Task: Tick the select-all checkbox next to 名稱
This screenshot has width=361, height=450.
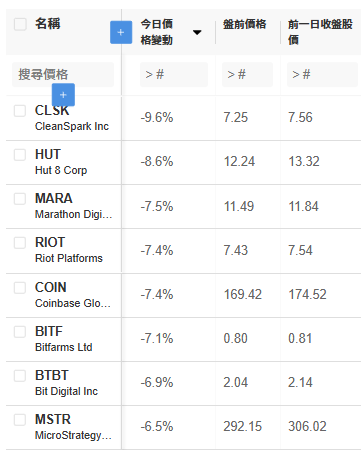Action: point(20,24)
